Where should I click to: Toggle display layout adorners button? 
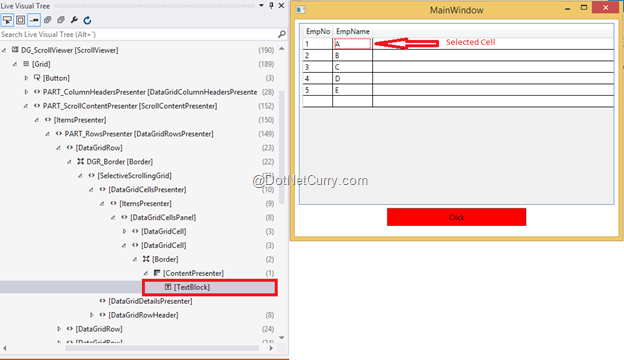pos(21,20)
